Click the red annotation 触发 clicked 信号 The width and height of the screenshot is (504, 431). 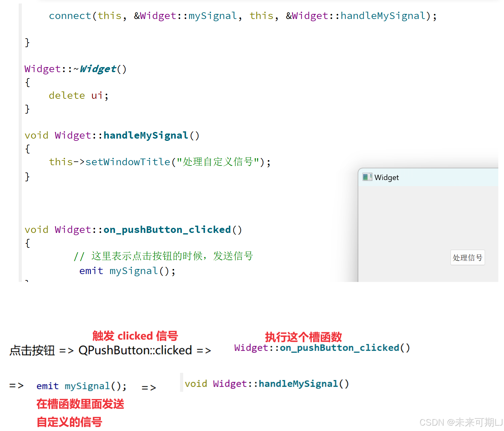[135, 336]
